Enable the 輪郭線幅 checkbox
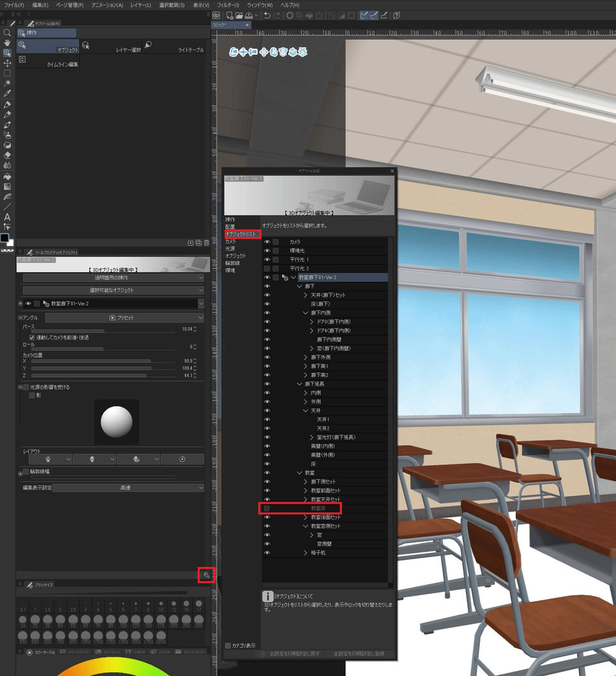Screen dimensions: 616x676 [26, 471]
